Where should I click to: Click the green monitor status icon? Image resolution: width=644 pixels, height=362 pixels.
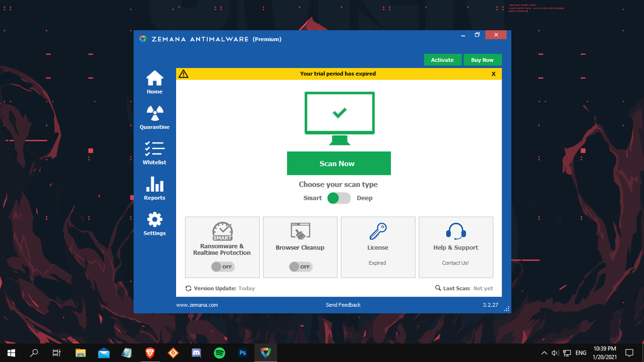[340, 119]
